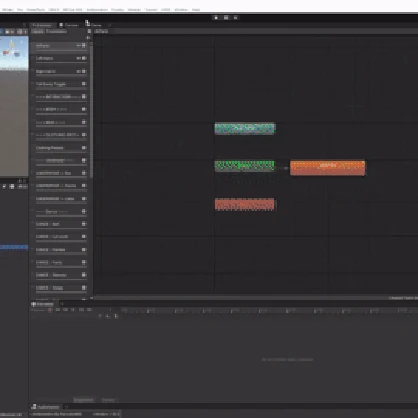Go to last keyframe in Animation window
This screenshot has height=418, width=418.
tap(89, 310)
